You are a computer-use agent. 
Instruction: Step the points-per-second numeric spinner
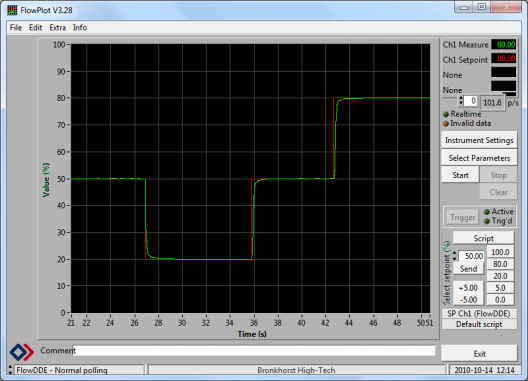pyautogui.click(x=461, y=100)
